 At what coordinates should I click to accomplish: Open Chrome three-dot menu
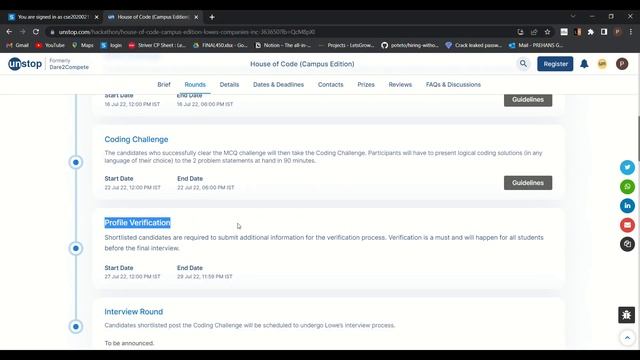point(631,32)
